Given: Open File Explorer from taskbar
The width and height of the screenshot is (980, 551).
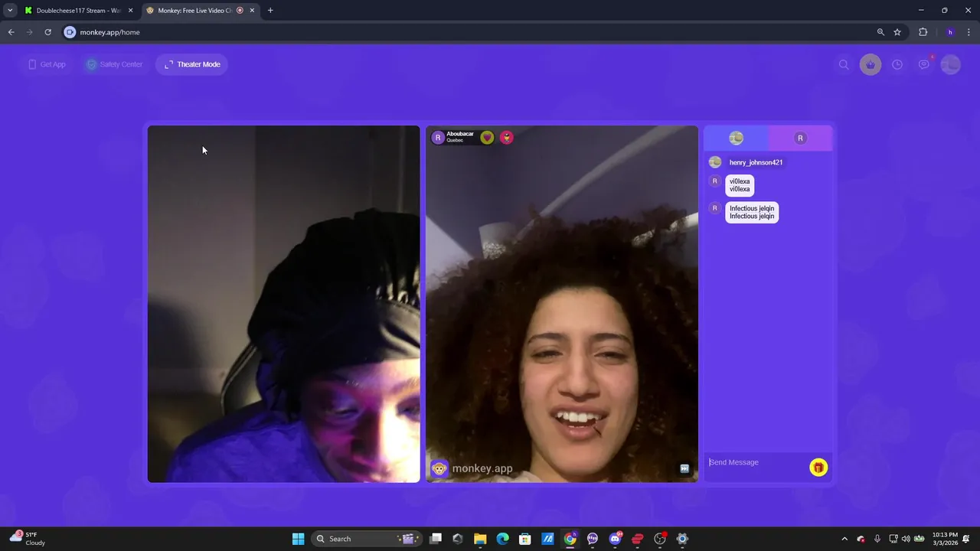Looking at the screenshot, I should pos(480,539).
